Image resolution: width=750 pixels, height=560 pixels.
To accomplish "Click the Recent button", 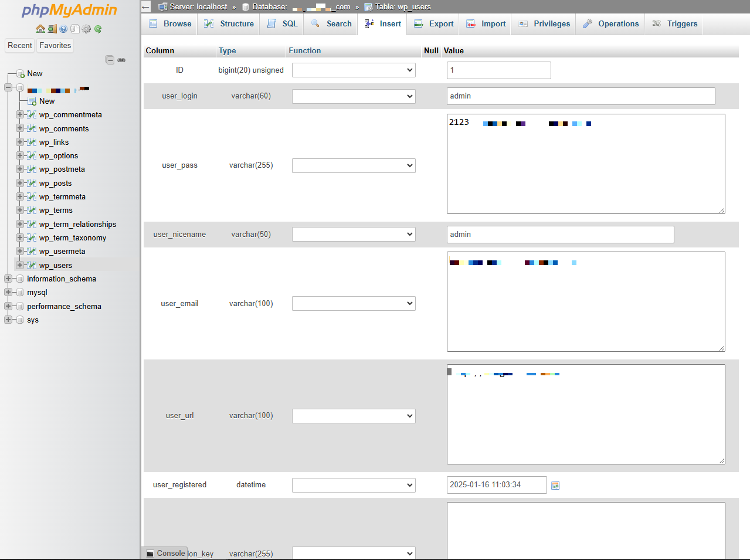I will [20, 46].
